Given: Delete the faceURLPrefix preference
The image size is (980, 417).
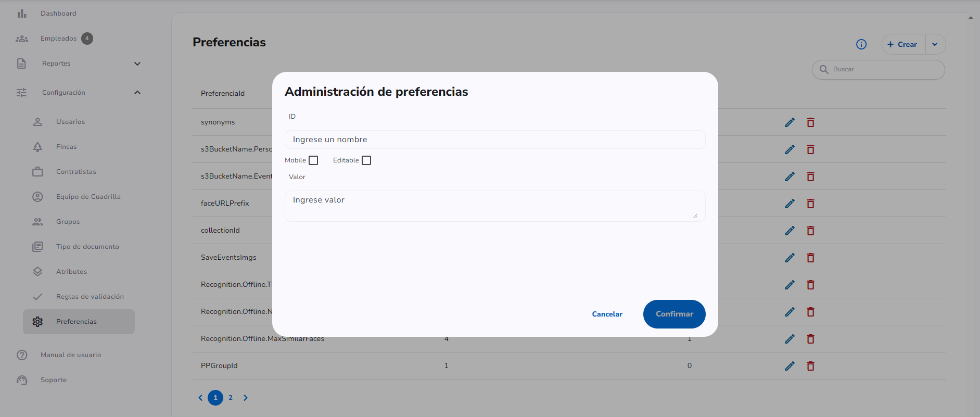Looking at the screenshot, I should (810, 204).
